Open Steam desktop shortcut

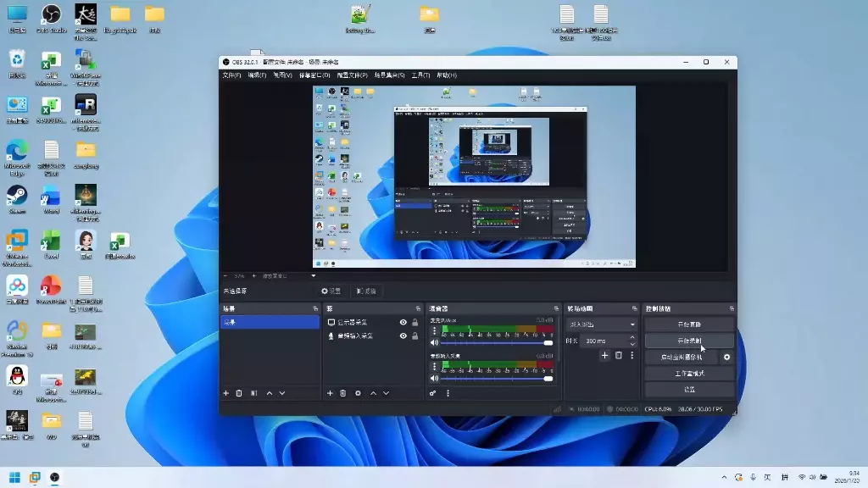tap(17, 200)
